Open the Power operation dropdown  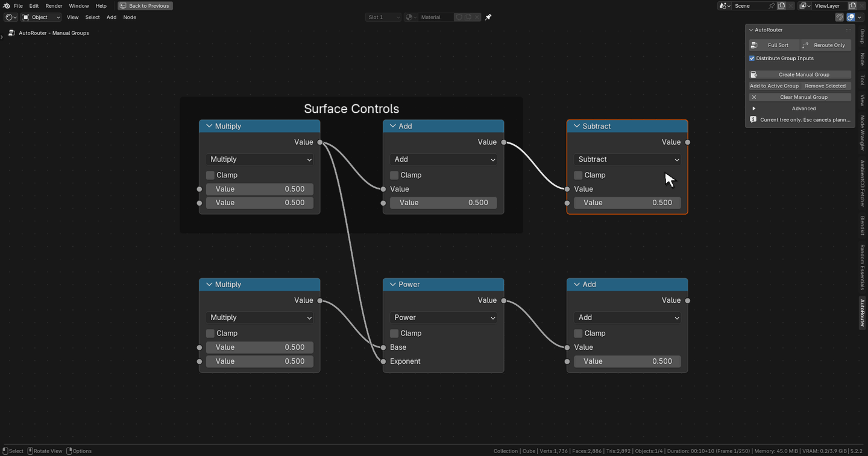point(443,317)
